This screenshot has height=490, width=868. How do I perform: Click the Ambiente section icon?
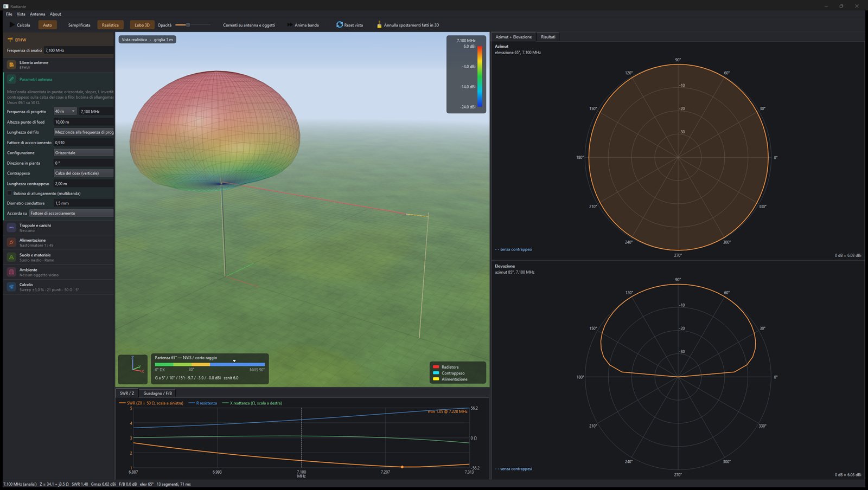[x=11, y=272]
